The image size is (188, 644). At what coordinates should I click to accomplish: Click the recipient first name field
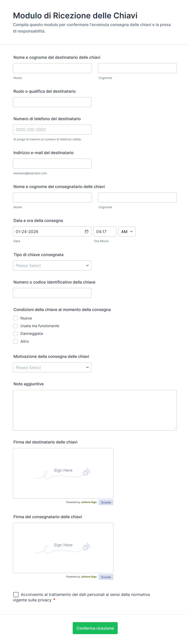pos(52,68)
